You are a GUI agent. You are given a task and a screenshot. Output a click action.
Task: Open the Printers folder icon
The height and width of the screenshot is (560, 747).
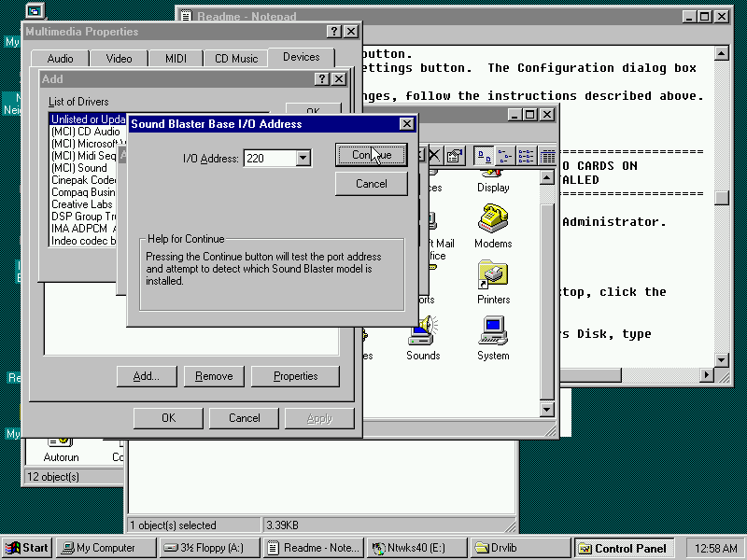click(493, 281)
